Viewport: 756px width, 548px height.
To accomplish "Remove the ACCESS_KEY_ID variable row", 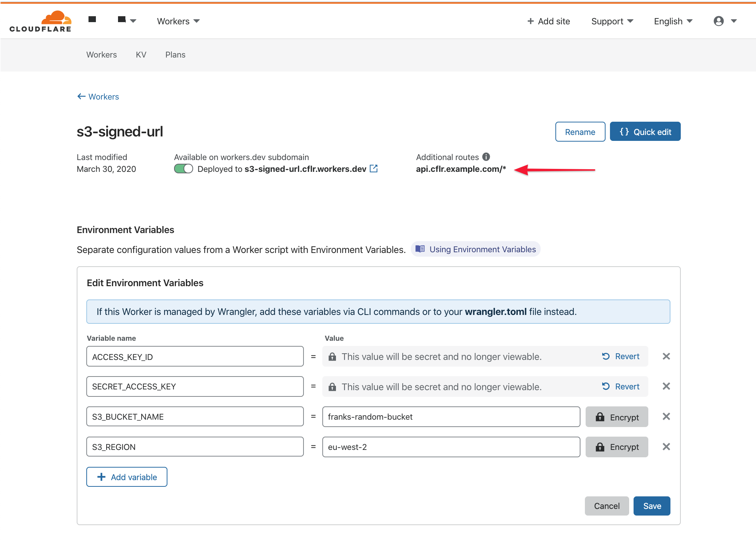I will [x=666, y=356].
